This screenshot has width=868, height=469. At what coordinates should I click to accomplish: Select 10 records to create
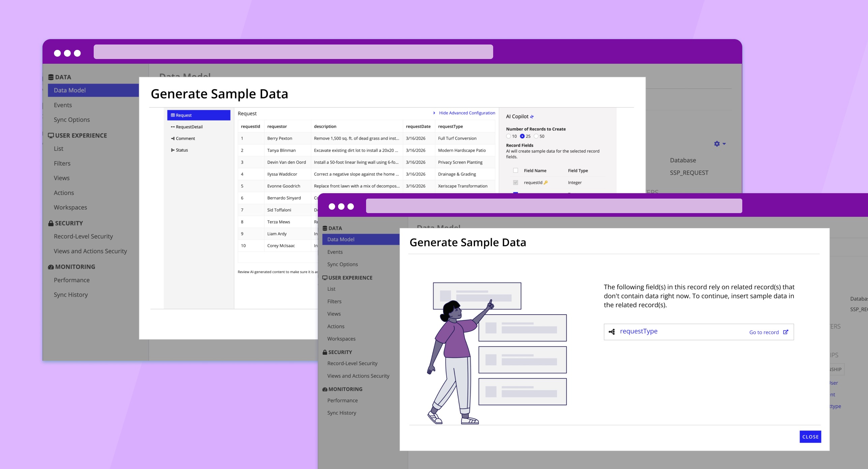[508, 136]
